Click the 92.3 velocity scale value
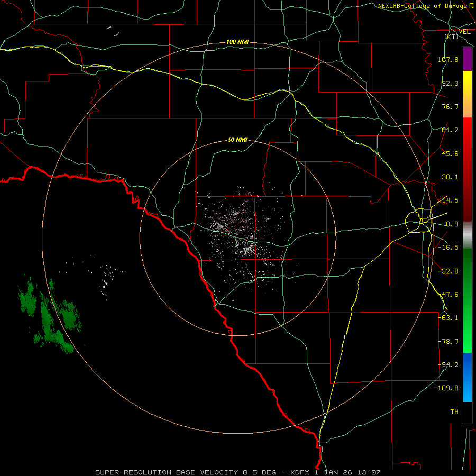Viewport: 476px width, 476px height. tap(450, 83)
